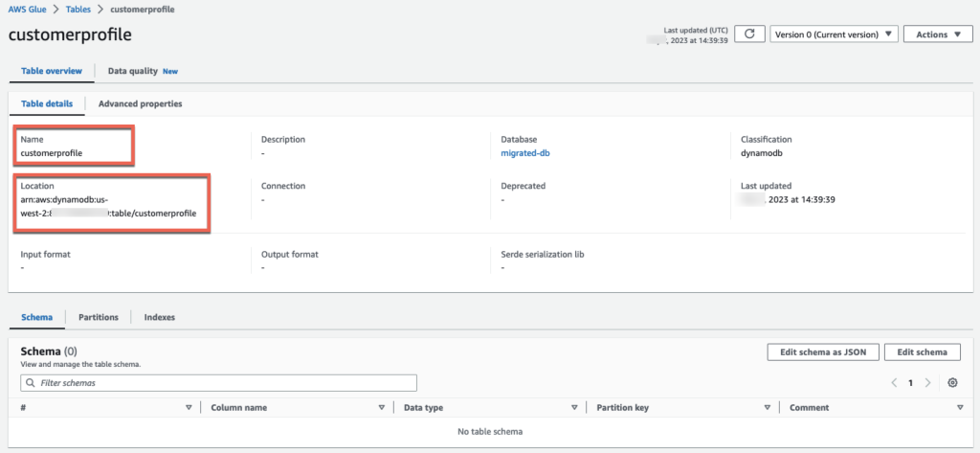
Task: Sort by Comment column arrow
Action: click(x=960, y=407)
